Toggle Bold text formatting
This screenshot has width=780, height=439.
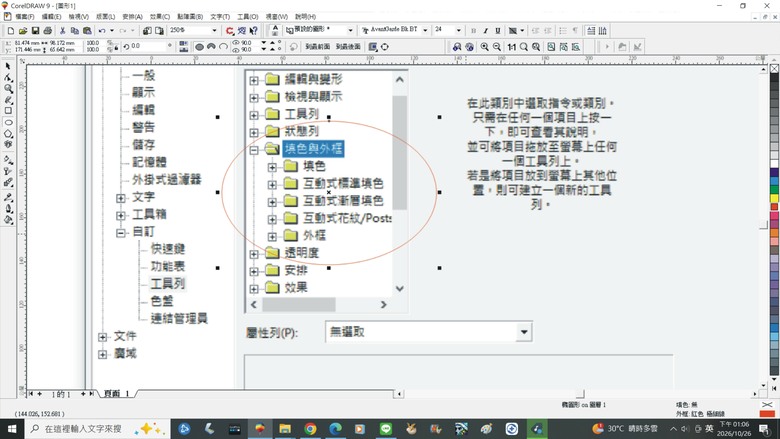[x=473, y=31]
